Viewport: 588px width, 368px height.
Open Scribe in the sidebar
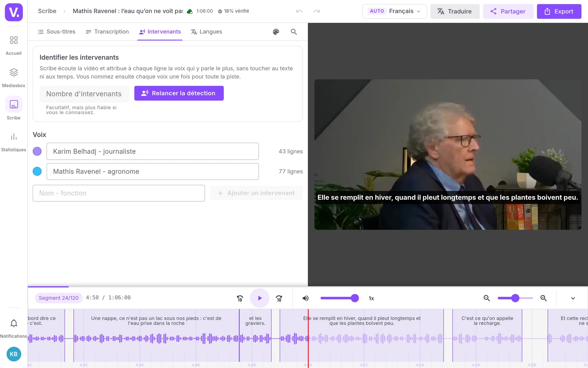click(14, 108)
